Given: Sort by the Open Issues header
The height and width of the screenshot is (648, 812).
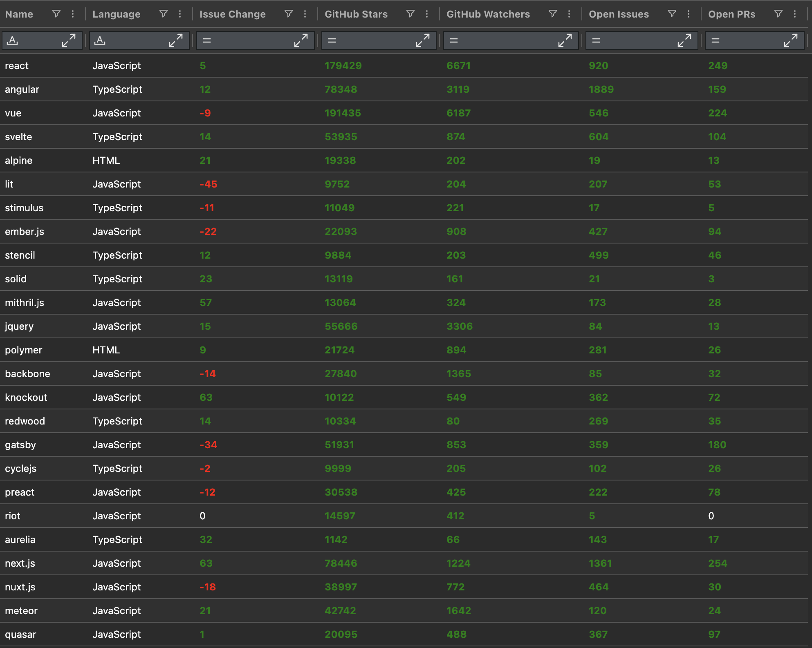Looking at the screenshot, I should coord(619,14).
